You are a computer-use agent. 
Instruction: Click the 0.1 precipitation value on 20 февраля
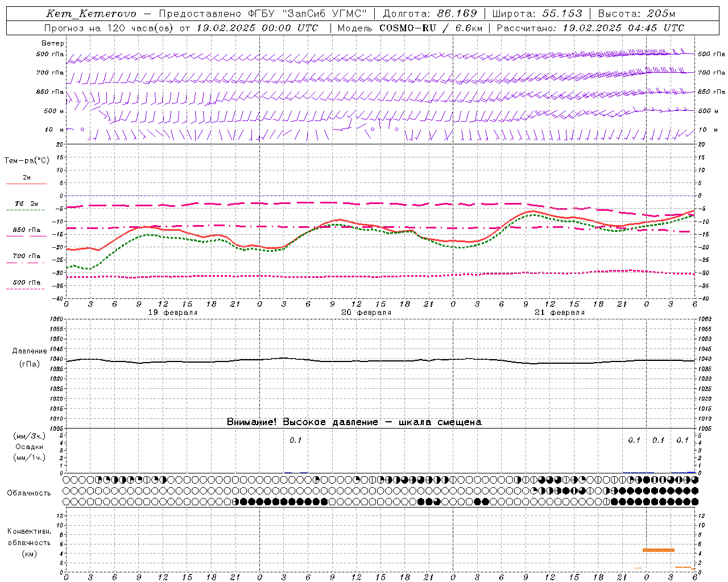click(x=296, y=440)
